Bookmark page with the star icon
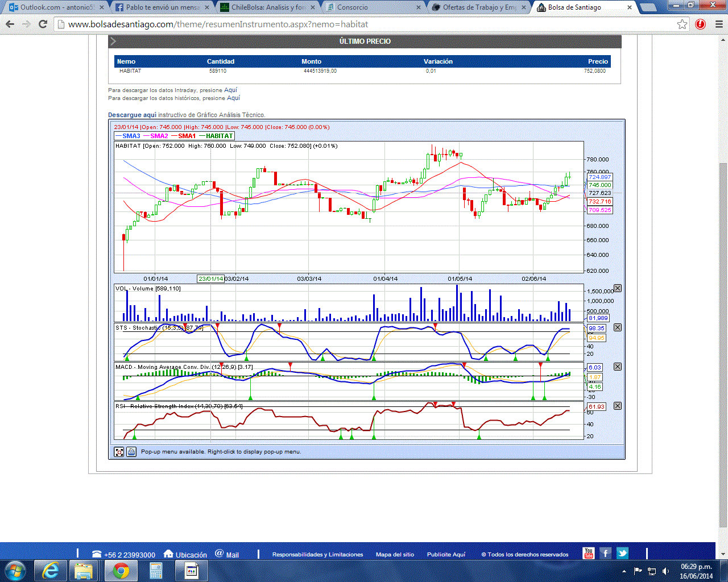 [x=682, y=24]
